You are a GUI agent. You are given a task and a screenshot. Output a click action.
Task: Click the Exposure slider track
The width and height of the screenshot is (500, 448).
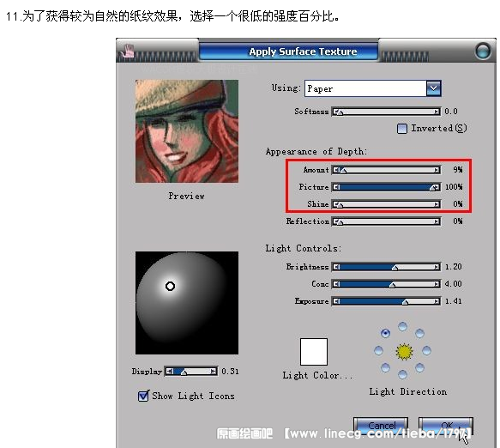point(386,301)
